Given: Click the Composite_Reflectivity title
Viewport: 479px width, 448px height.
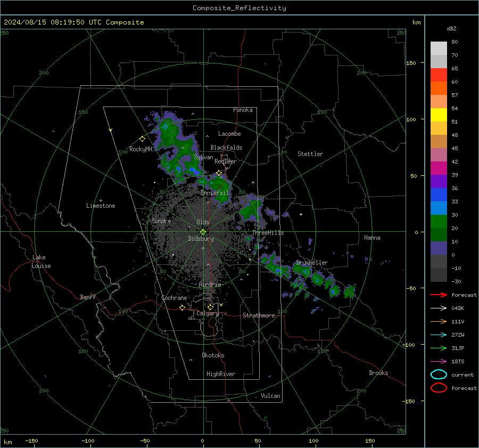Looking at the screenshot, I should [240, 8].
